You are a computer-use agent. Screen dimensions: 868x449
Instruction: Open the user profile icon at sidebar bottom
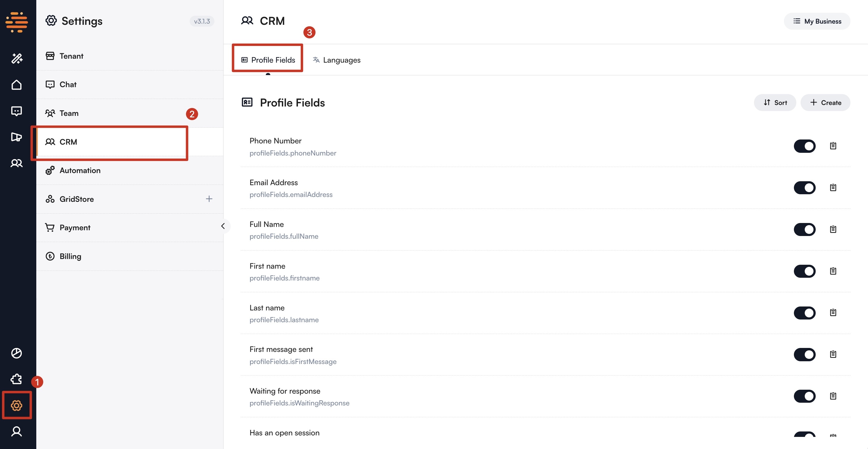click(x=16, y=432)
